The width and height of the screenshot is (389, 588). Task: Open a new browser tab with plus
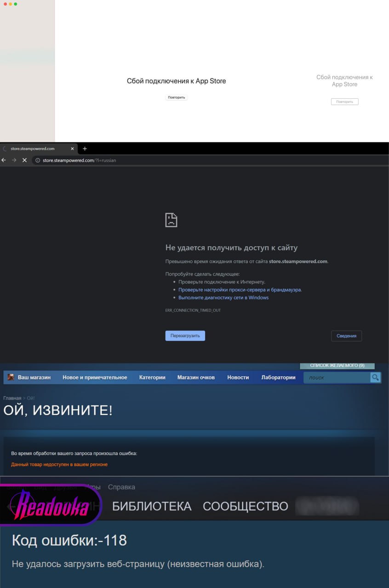click(85, 148)
